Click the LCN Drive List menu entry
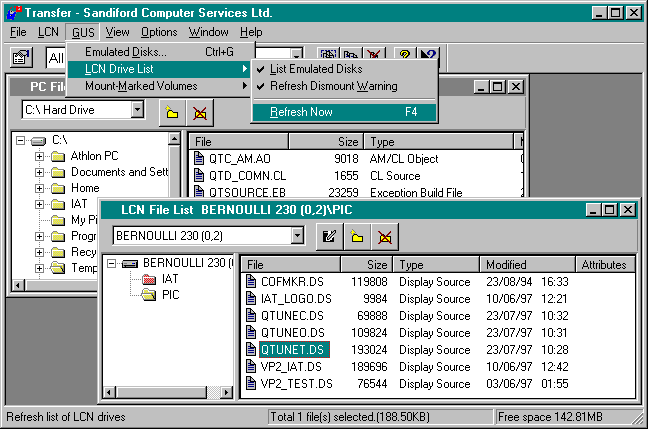This screenshot has height=429, width=648. coord(159,69)
